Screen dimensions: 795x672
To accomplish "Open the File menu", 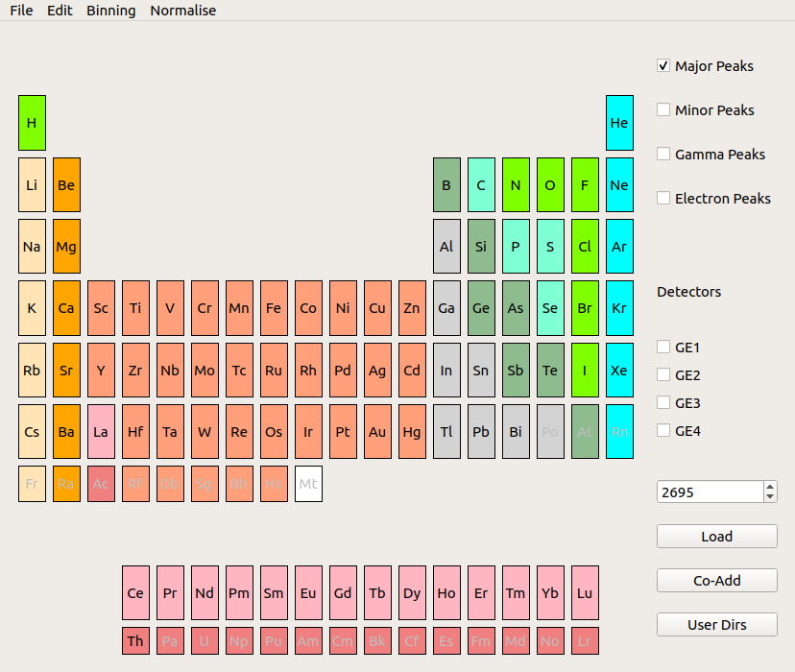I will pos(21,11).
